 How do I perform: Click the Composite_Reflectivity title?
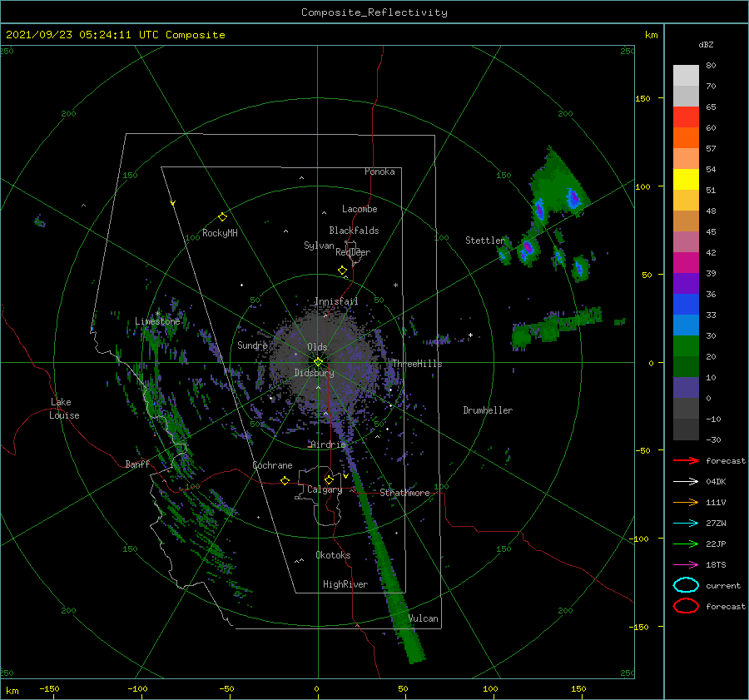[x=374, y=12]
